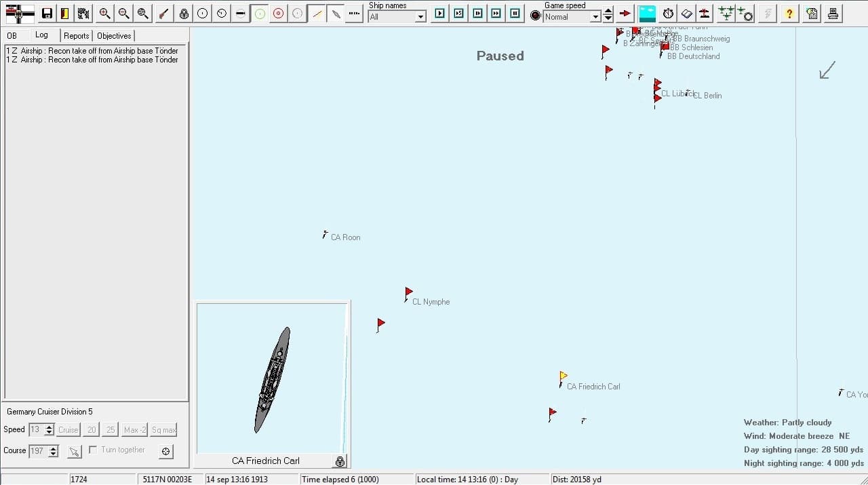Switch to the Log tab

[x=41, y=35]
